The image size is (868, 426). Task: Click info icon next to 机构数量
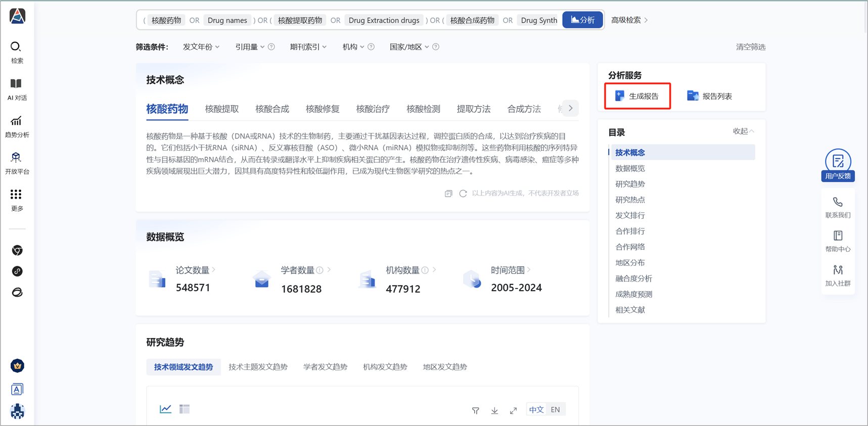425,270
